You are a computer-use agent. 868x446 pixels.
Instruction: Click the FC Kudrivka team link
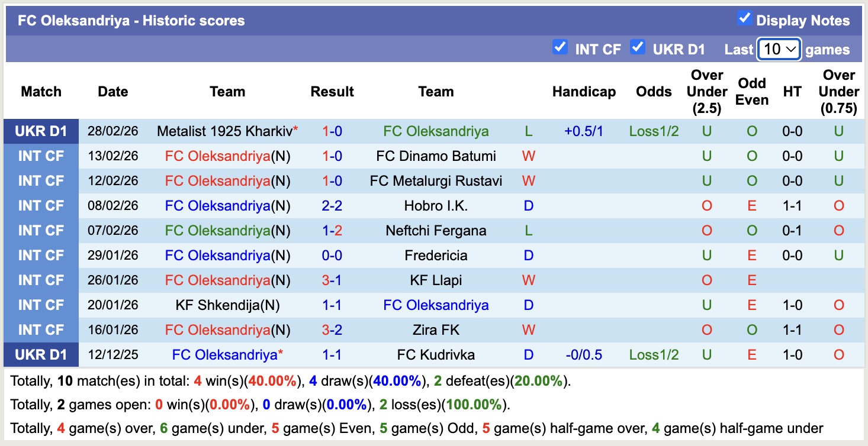coord(436,354)
